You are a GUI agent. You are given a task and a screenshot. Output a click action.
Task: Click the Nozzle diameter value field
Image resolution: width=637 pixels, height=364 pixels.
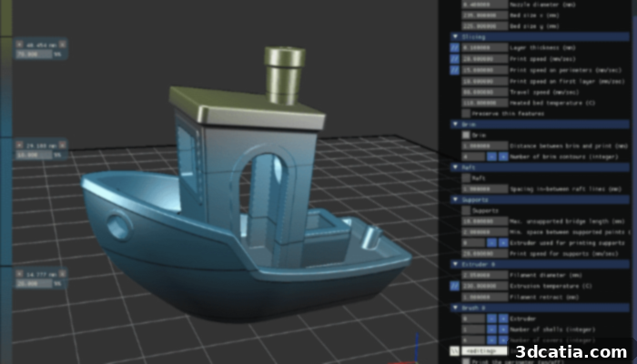[x=485, y=5]
